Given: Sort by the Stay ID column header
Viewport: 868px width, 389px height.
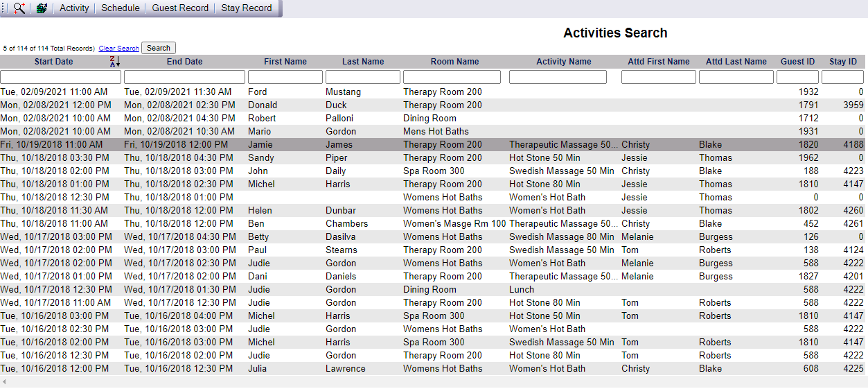Looking at the screenshot, I should [x=843, y=62].
